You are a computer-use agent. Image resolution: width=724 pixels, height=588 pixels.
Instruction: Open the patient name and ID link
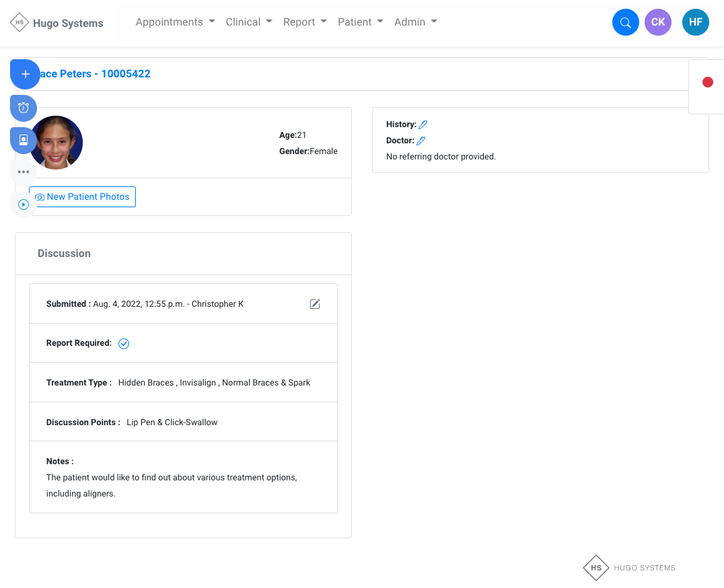tap(95, 74)
